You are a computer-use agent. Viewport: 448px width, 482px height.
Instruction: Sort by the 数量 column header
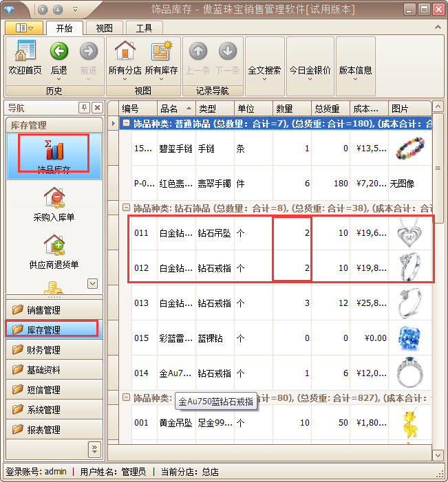pyautogui.click(x=292, y=108)
